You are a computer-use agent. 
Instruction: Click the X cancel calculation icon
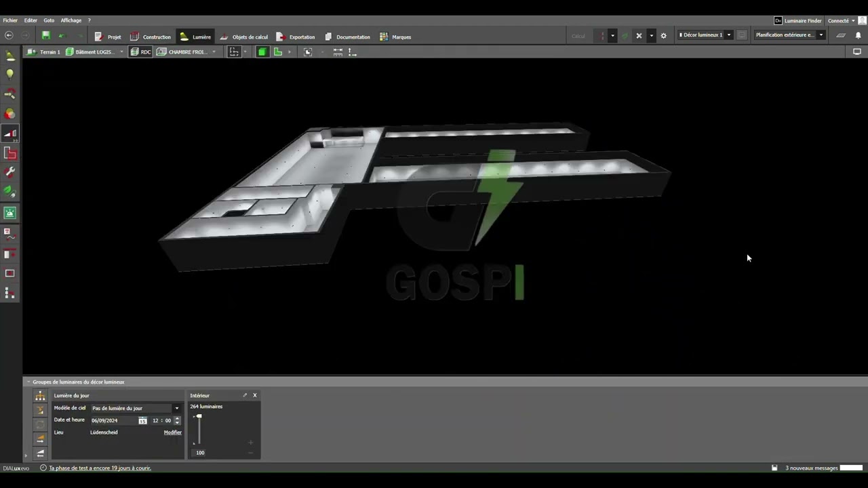[639, 36]
